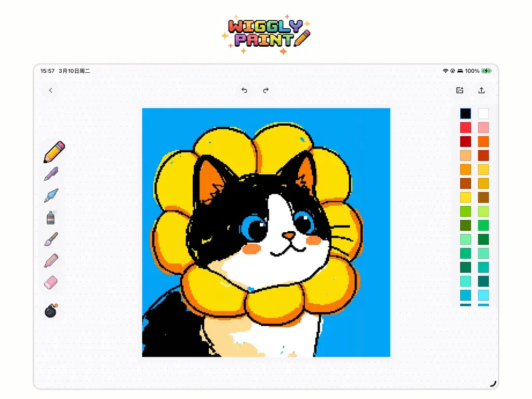
Task: Click the bomb clear-canvas icon
Action: (x=51, y=311)
